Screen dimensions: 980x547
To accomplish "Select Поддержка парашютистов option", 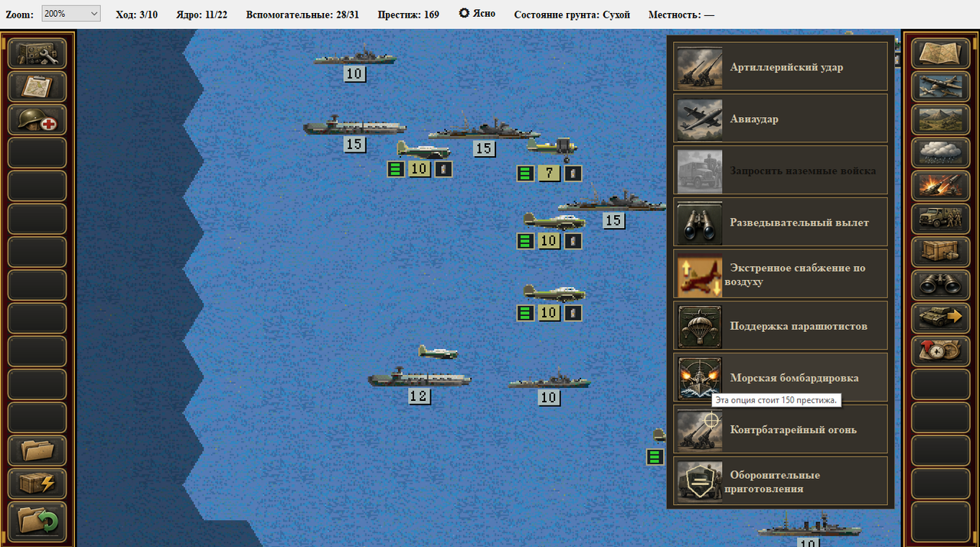I will tap(780, 326).
